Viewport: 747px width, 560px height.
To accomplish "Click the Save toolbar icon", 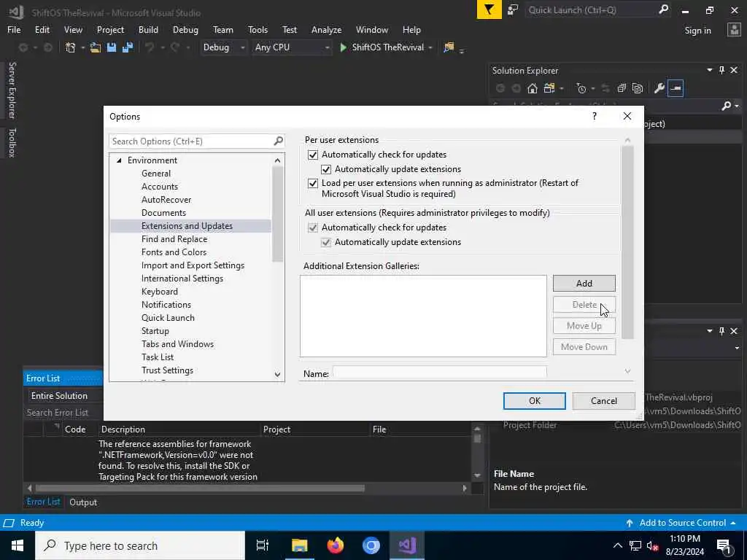I will click(x=112, y=47).
